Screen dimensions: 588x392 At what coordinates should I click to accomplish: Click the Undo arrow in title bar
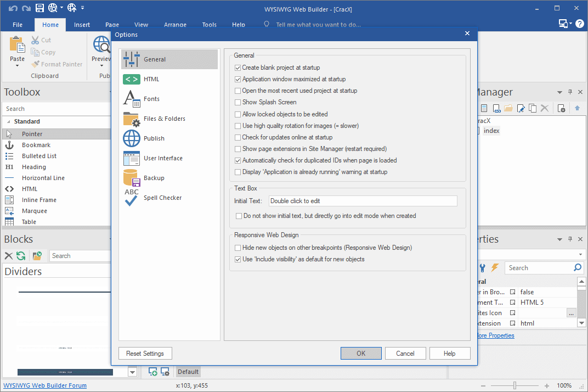[x=13, y=8]
